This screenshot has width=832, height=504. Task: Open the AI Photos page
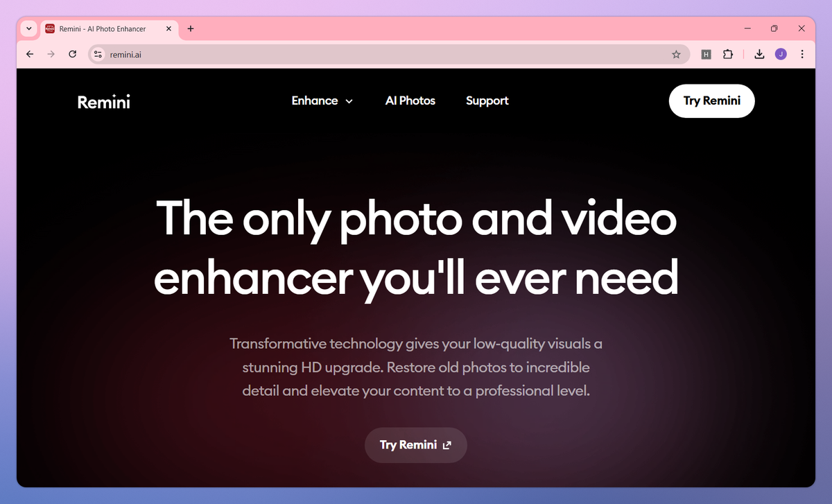point(410,101)
